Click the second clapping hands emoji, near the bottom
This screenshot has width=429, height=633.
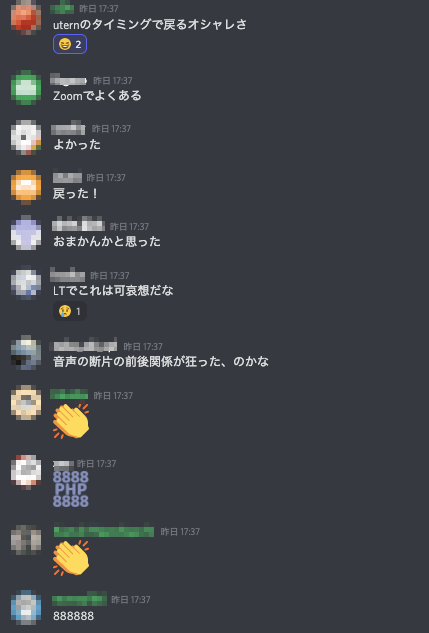pyautogui.click(x=71, y=558)
